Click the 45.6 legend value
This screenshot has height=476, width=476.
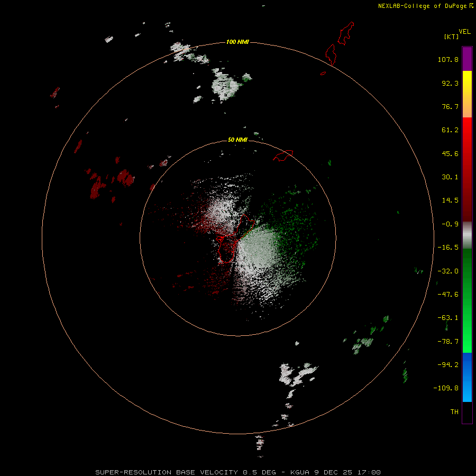coord(450,153)
